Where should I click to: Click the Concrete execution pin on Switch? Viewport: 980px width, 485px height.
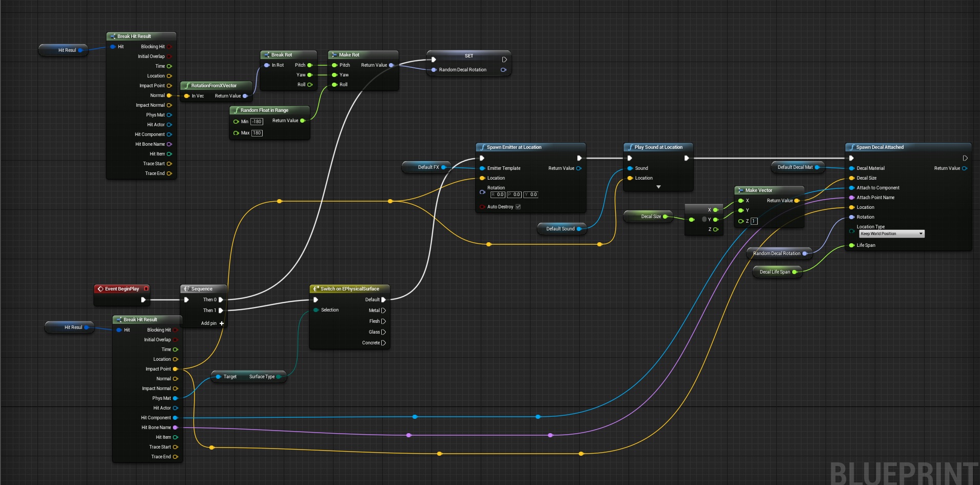[x=383, y=343]
